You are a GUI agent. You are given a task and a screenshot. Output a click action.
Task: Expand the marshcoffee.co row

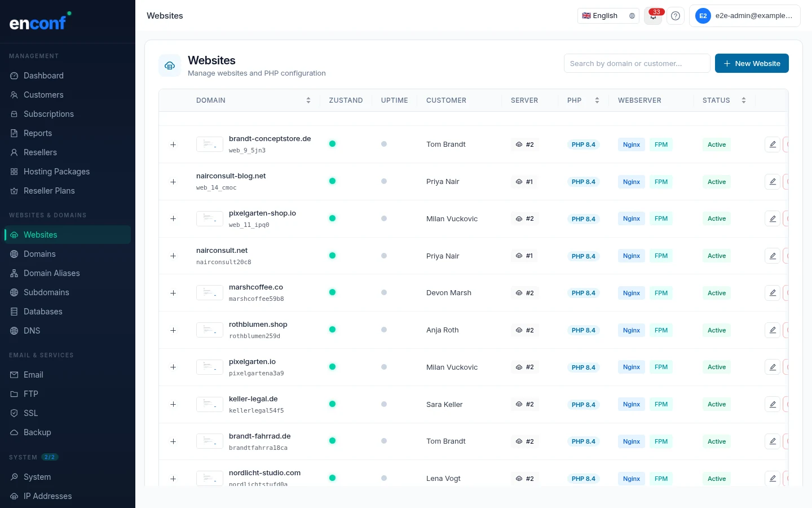[x=173, y=293]
